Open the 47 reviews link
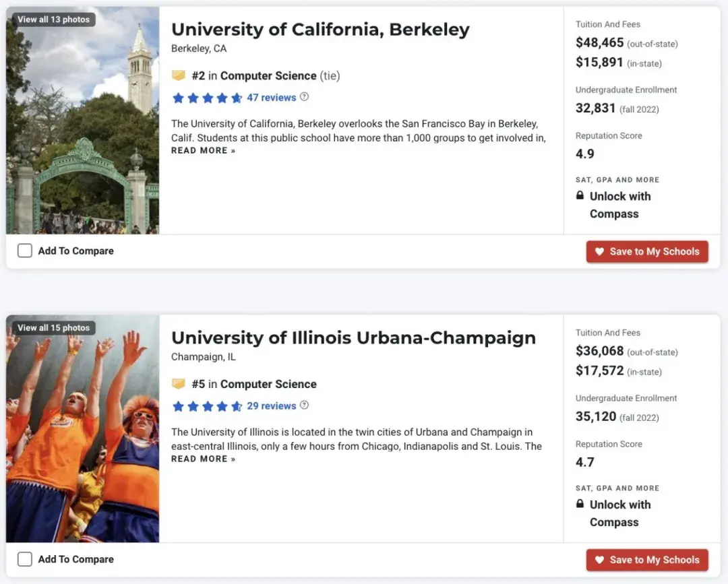The height and width of the screenshot is (584, 728). (x=272, y=98)
